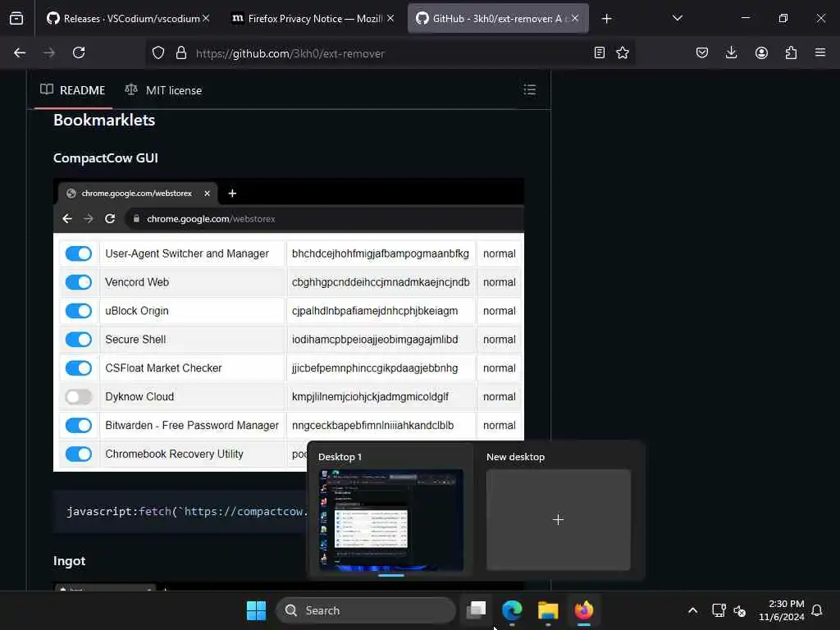
Task: Select the MIT license tab
Action: pyautogui.click(x=163, y=90)
